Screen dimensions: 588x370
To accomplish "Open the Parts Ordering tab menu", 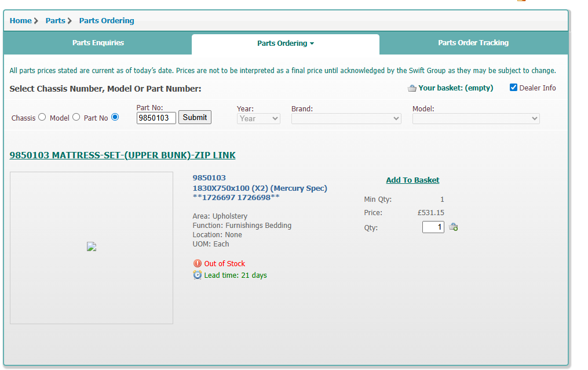I will (286, 43).
